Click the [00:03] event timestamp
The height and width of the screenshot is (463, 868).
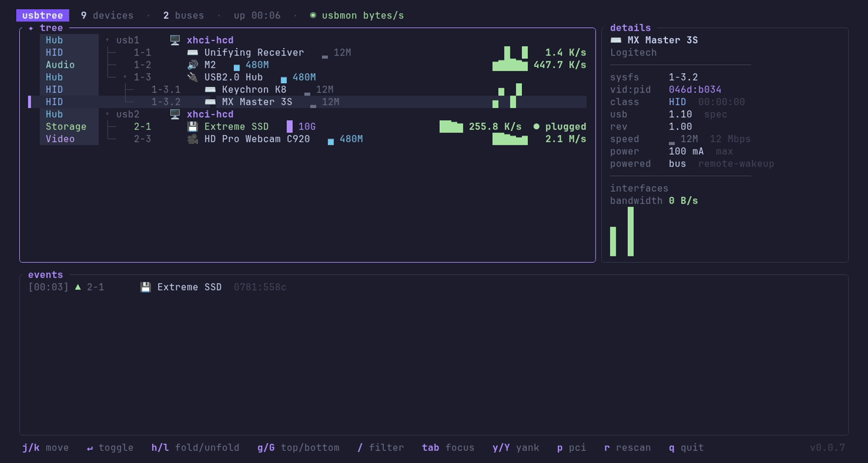(49, 287)
